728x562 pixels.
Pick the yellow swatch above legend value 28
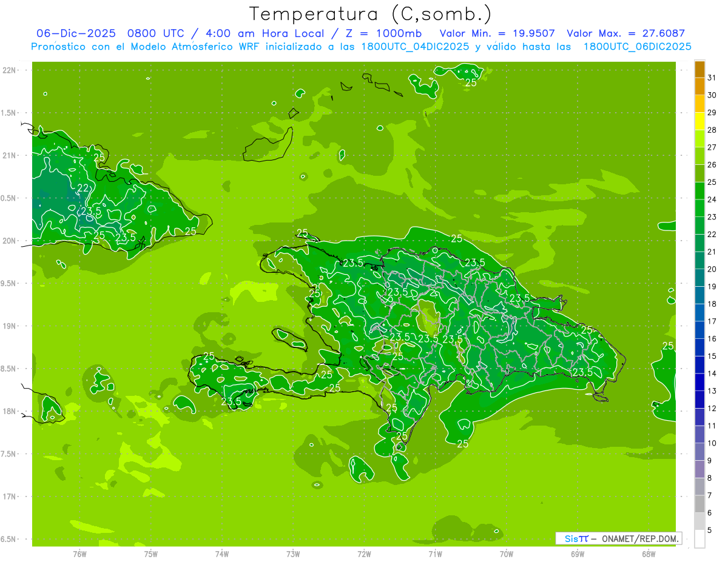pyautogui.click(x=699, y=121)
